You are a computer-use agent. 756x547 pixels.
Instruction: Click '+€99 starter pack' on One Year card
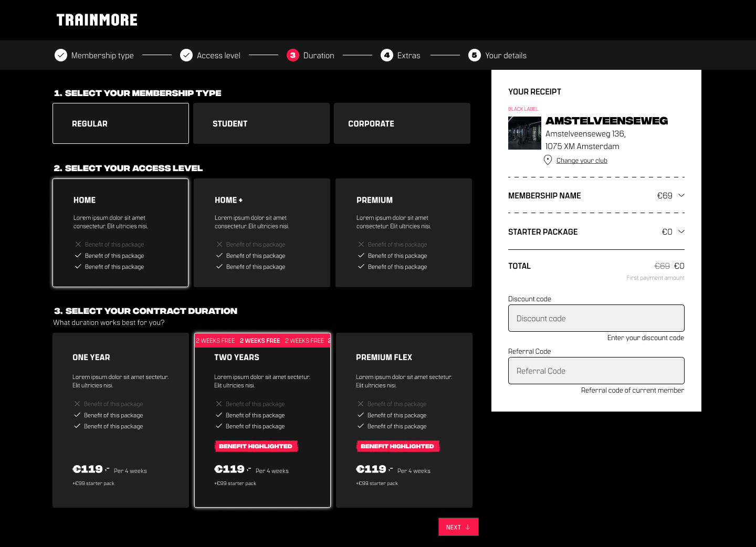coord(93,483)
